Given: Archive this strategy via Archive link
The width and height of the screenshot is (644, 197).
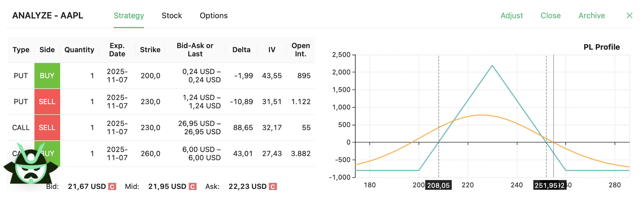Looking at the screenshot, I should 592,16.
